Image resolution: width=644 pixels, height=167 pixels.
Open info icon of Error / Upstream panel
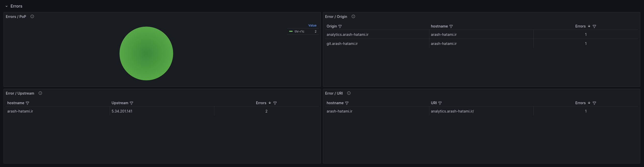[40, 93]
